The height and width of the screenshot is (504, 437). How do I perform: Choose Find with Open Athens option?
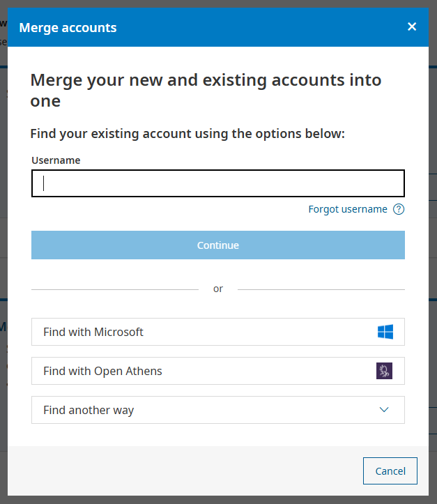click(218, 371)
